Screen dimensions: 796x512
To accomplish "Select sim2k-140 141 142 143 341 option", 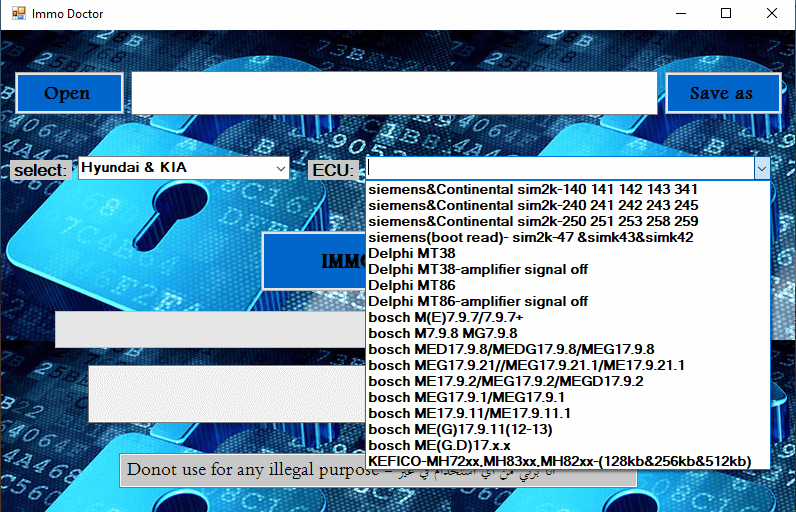I will pyautogui.click(x=533, y=189).
